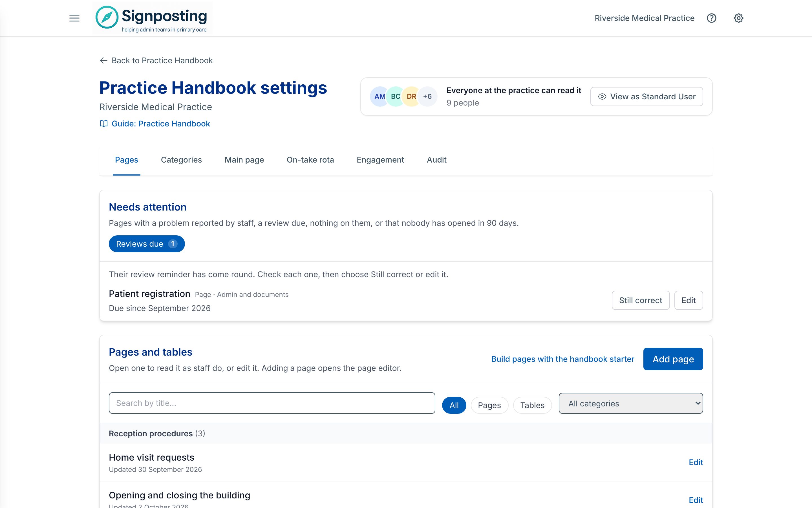Image resolution: width=812 pixels, height=508 pixels.
Task: Select the All filter pill
Action: [454, 405]
